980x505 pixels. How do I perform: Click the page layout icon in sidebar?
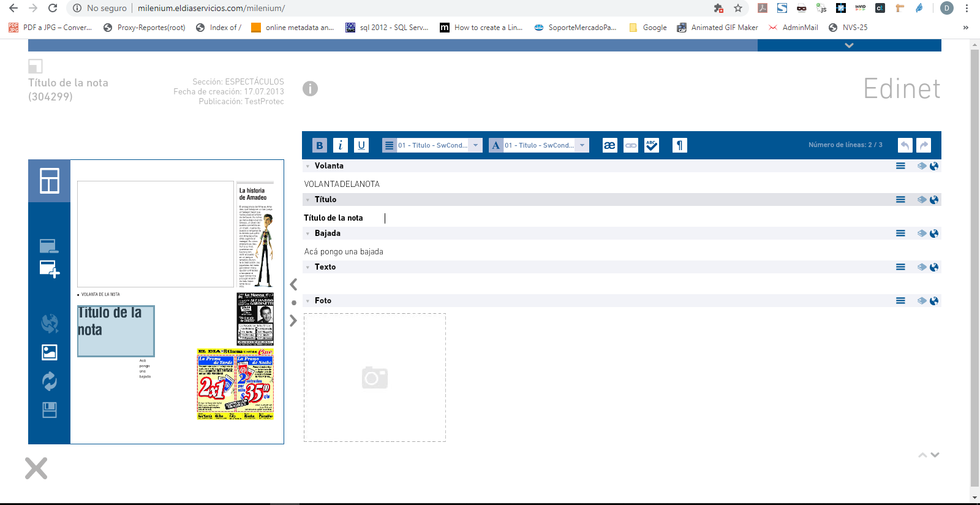(50, 181)
